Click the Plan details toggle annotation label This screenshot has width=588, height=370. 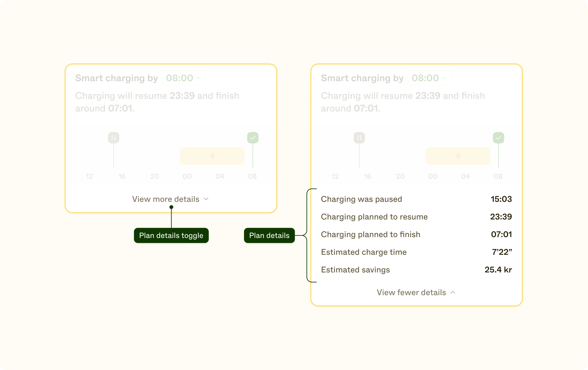point(171,235)
